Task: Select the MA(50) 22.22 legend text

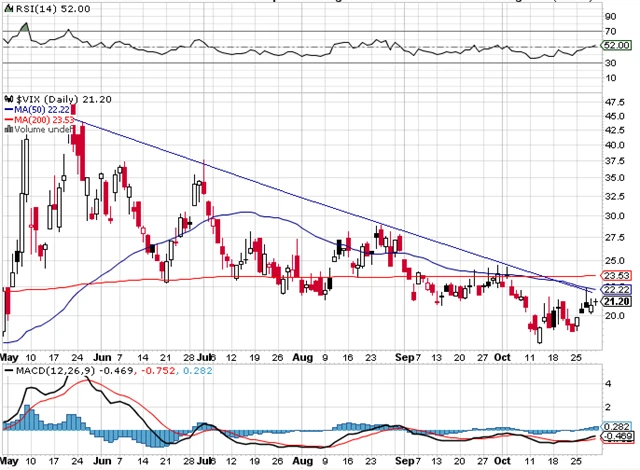Action: (42, 112)
